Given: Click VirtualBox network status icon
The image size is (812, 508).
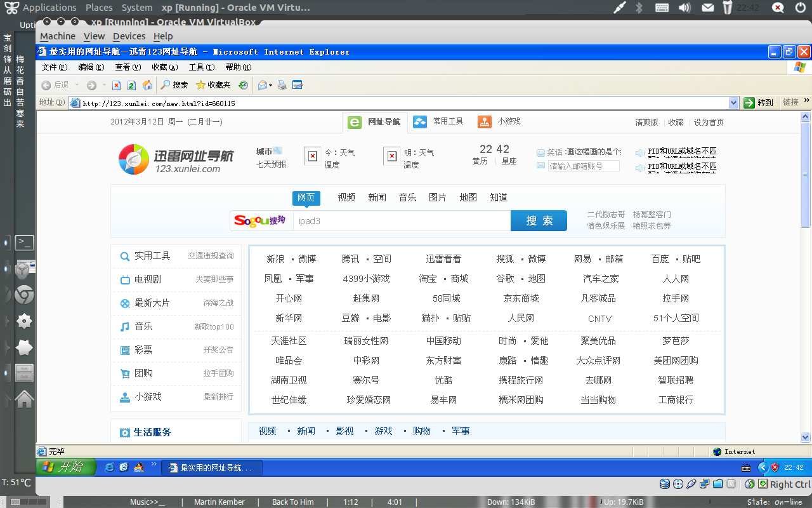Looking at the screenshot, I should point(705,484).
